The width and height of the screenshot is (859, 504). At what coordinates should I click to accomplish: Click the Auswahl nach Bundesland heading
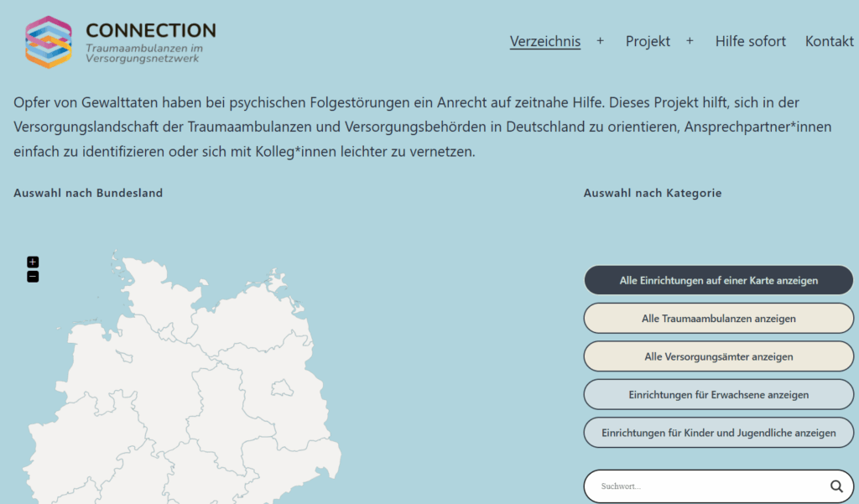88,193
